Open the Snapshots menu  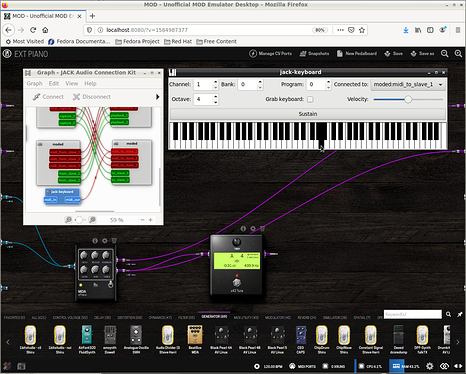(314, 54)
